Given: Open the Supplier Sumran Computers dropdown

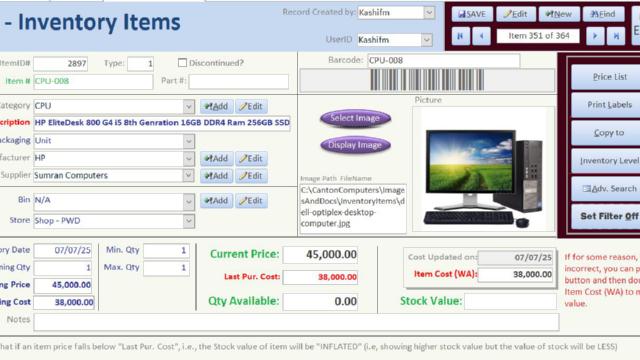Looking at the screenshot, I should (x=189, y=176).
